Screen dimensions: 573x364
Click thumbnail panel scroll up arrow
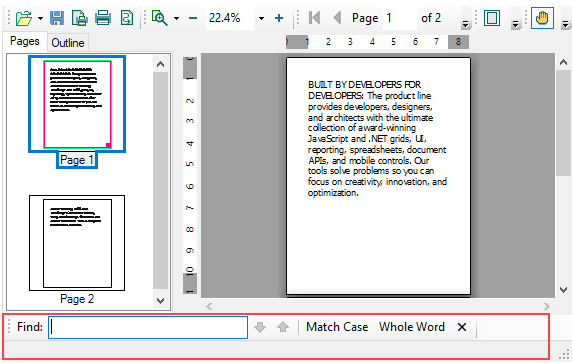click(x=160, y=64)
